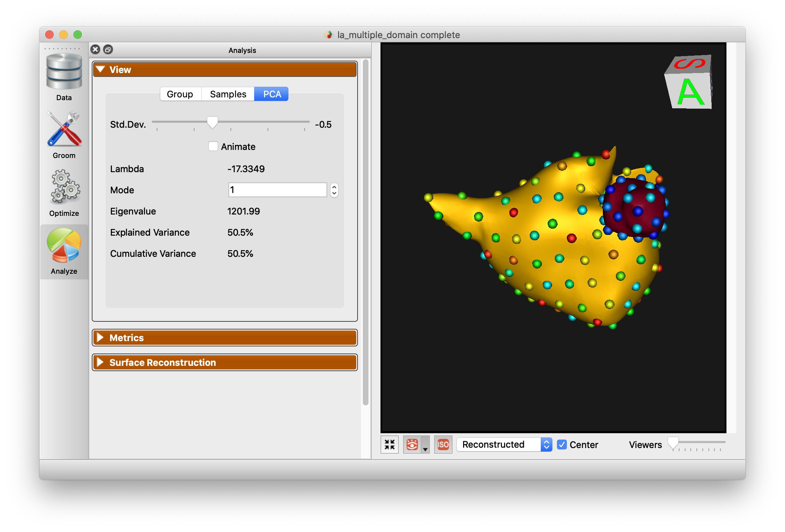The width and height of the screenshot is (785, 532).
Task: Toggle the ISO surface button
Action: coord(443,445)
